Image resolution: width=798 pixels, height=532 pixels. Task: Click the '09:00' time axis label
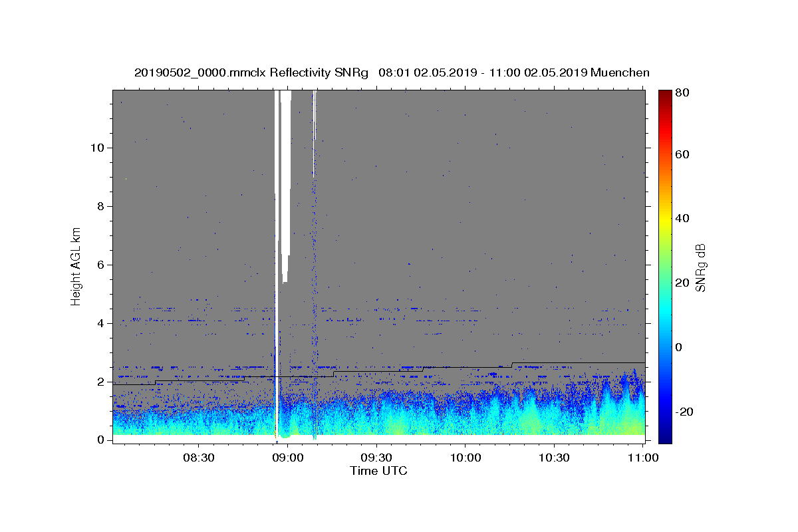point(288,458)
